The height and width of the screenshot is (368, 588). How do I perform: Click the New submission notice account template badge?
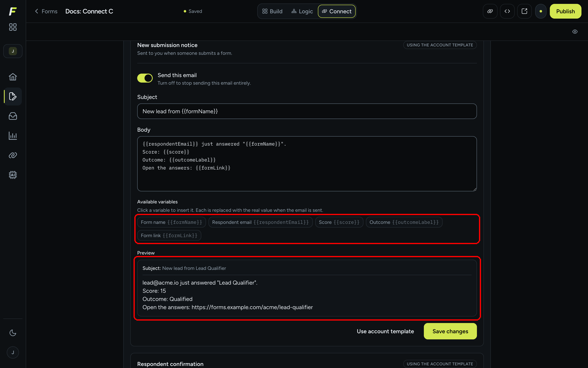440,45
